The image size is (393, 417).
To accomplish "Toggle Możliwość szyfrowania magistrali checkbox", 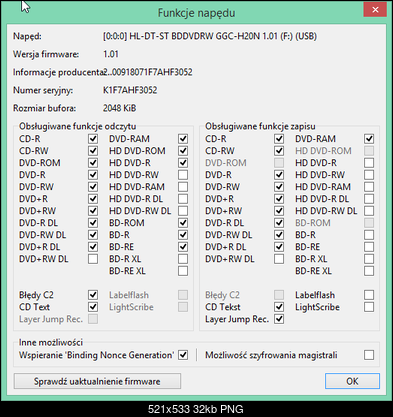I will point(369,355).
